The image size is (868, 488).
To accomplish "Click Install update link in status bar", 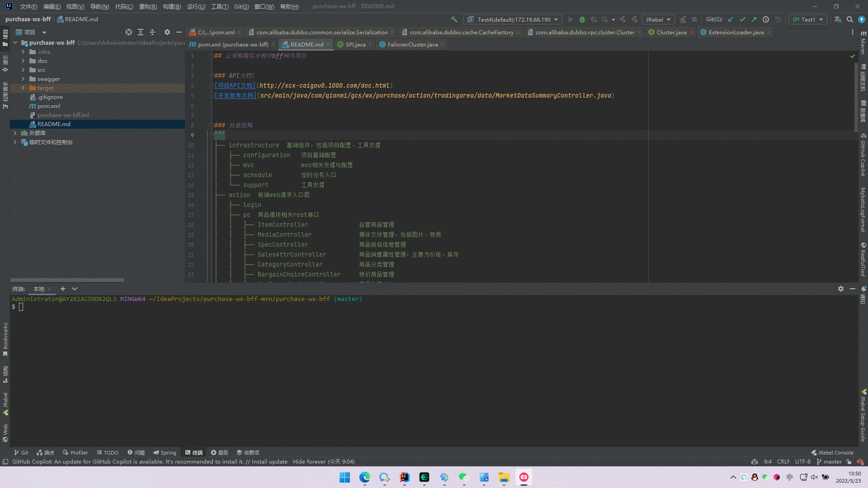I will (269, 462).
